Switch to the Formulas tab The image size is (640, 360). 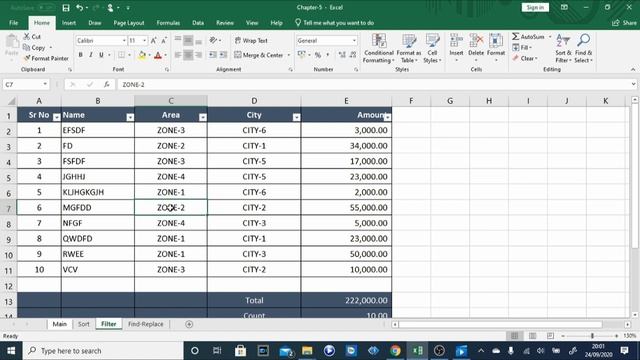coord(168,23)
